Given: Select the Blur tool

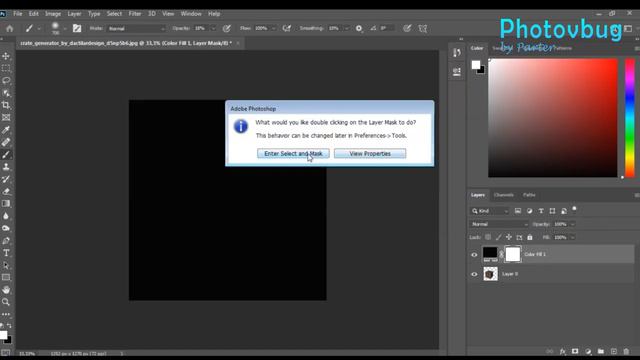Looking at the screenshot, I should [6, 216].
